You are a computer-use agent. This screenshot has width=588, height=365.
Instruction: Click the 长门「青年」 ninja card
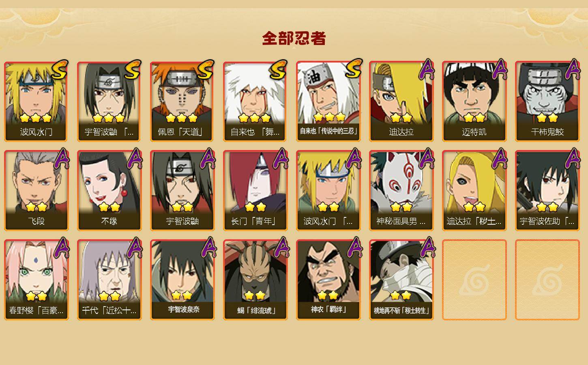[x=255, y=191]
